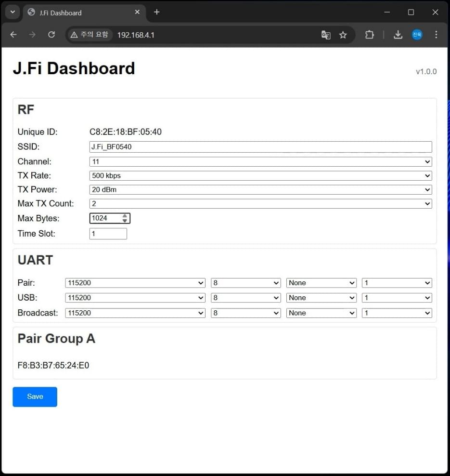450x476 pixels.
Task: Click the user profile avatar
Action: tap(417, 35)
